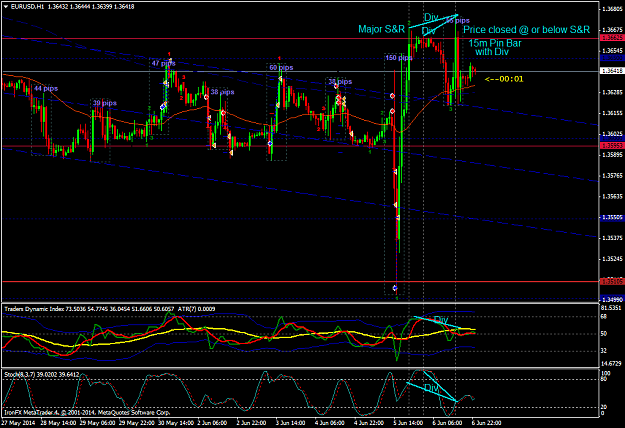Click '4 Jun 06:00' on the time axis
The image size is (625, 428).
tap(330, 423)
